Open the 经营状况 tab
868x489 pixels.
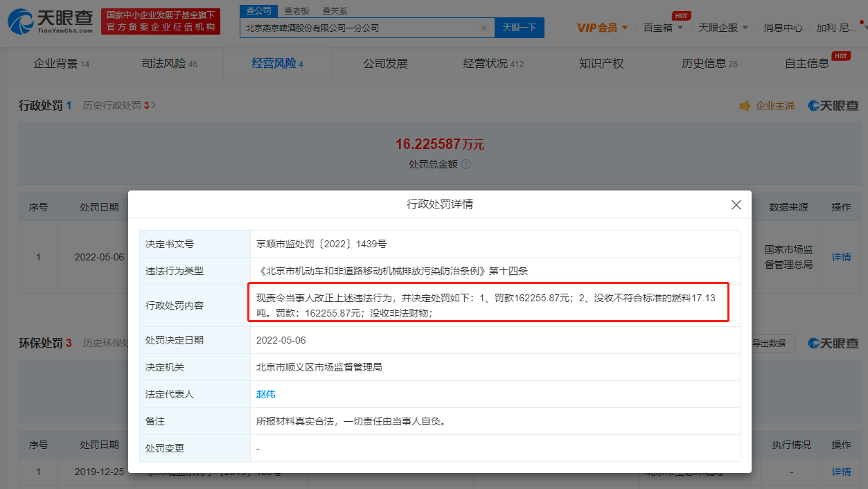[x=493, y=64]
